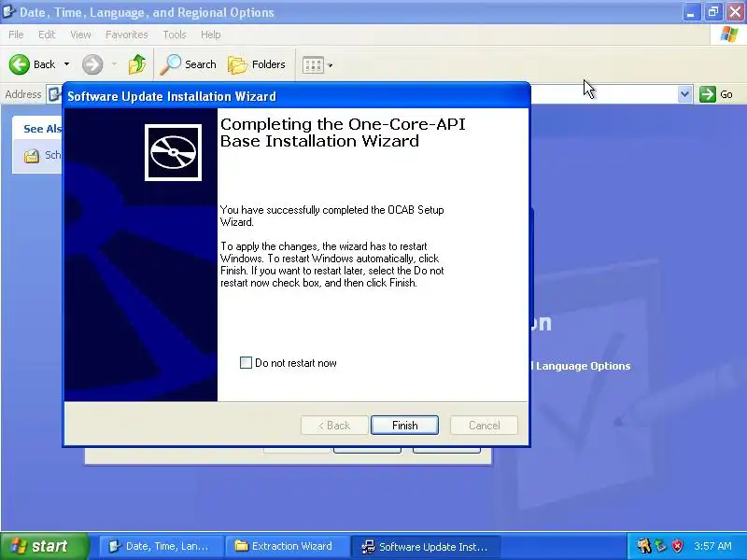Open the Views dropdown toolbar button
This screenshot has height=560, width=747.
(x=317, y=64)
